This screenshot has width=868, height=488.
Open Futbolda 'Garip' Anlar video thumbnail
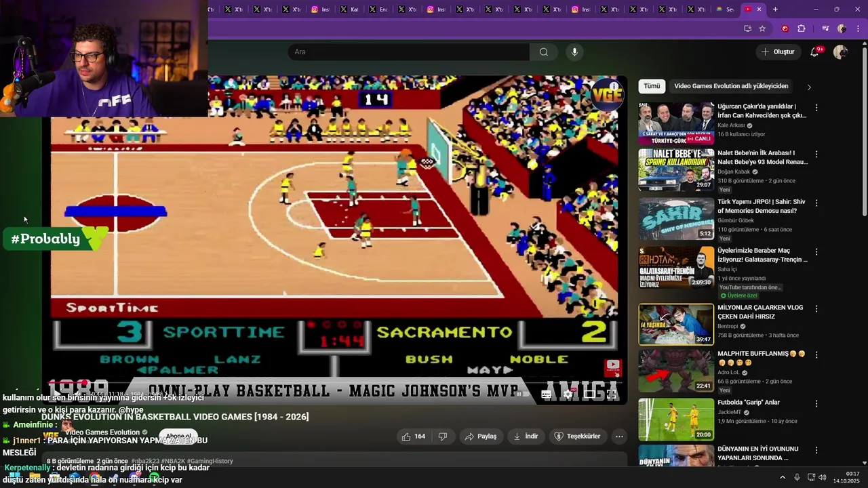pyautogui.click(x=676, y=420)
